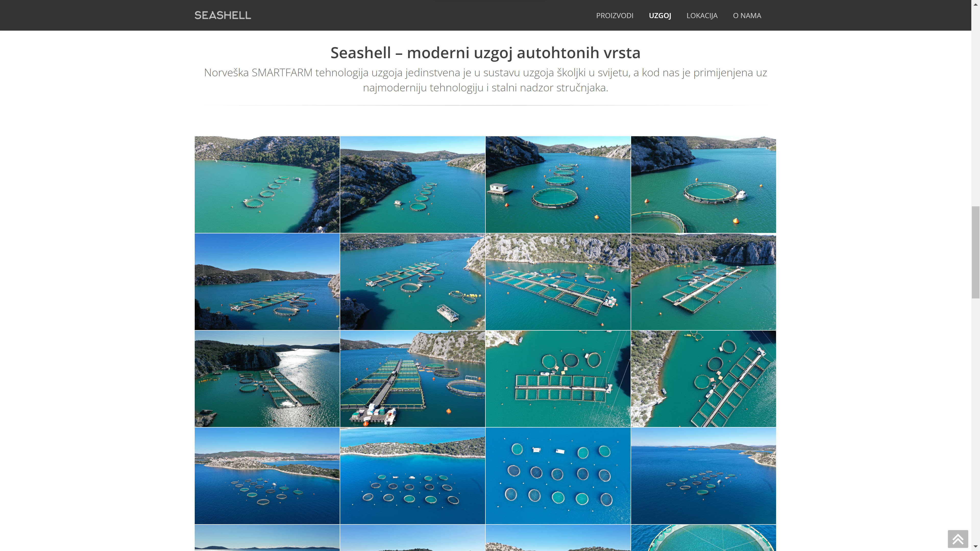Viewport: 980px width, 551px height.
Task: Click the SEASHELL logo in the header
Action: [223, 15]
